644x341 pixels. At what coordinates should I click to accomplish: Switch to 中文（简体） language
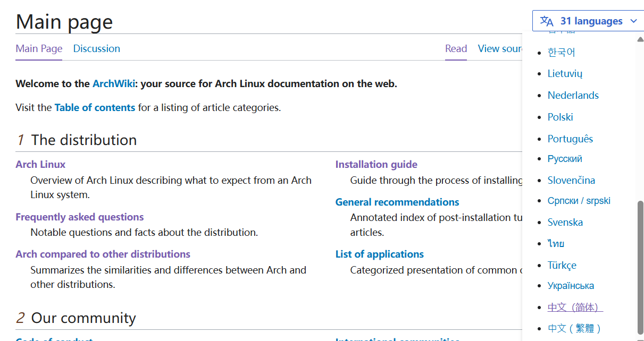click(575, 308)
